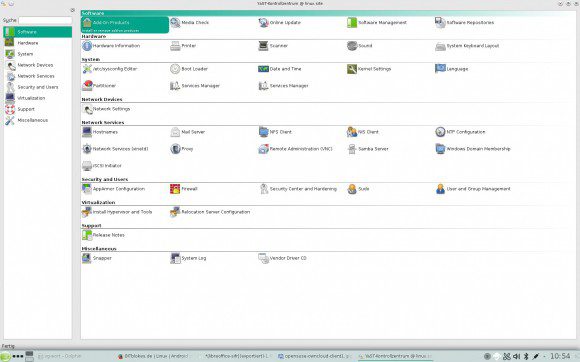580x362 pixels.
Task: Open Relocation Server Configuration
Action: (x=210, y=212)
